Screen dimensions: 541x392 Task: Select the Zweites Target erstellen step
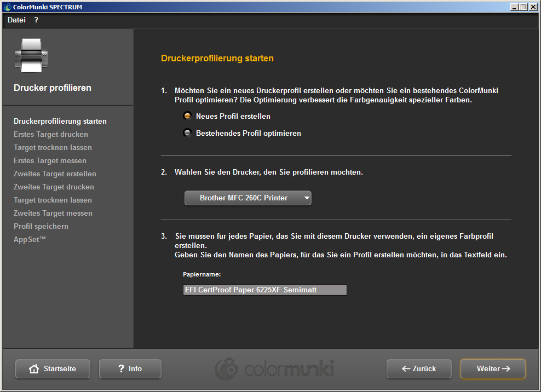55,174
